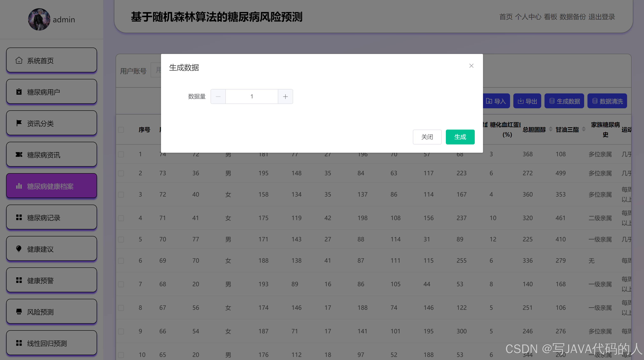Open 首页 in the top navigation
The width and height of the screenshot is (644, 360).
(506, 17)
